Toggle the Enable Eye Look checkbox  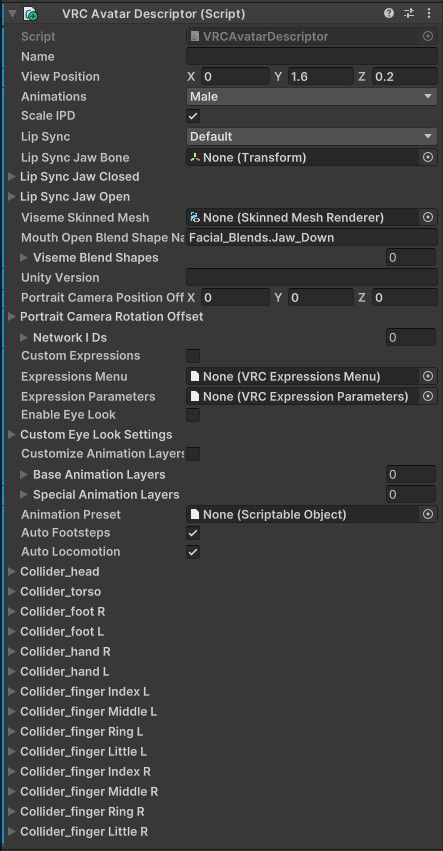pyautogui.click(x=193, y=415)
